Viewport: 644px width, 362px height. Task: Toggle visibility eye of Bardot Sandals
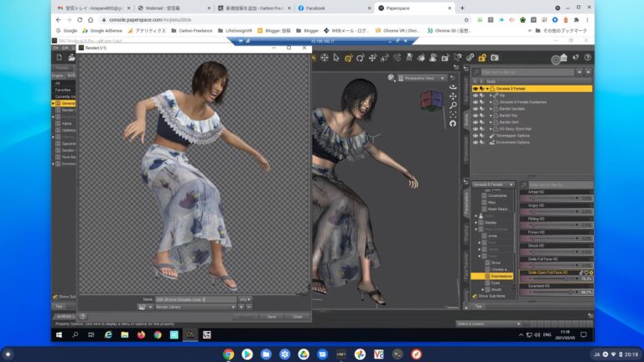pos(475,109)
